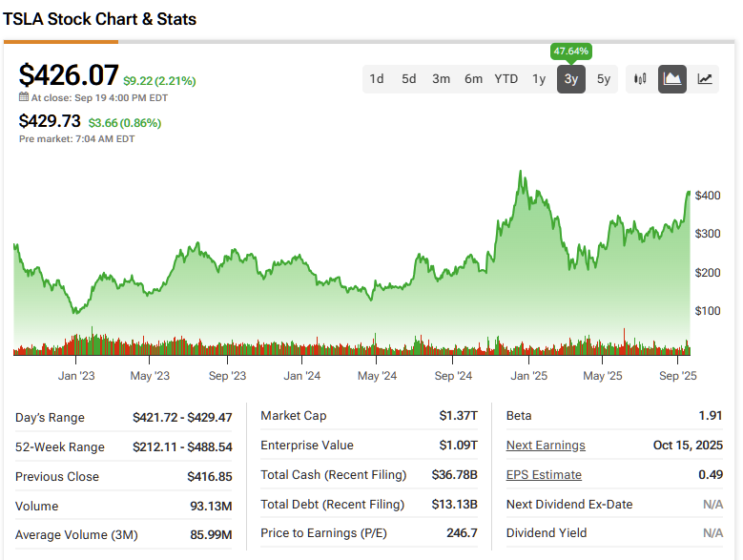Image resolution: width=743 pixels, height=560 pixels.
Task: Click EPS estimate value 0.49
Action: [x=711, y=475]
